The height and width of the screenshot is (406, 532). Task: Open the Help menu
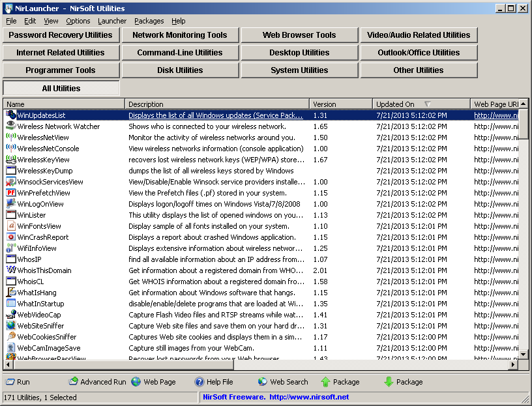pyautogui.click(x=179, y=21)
